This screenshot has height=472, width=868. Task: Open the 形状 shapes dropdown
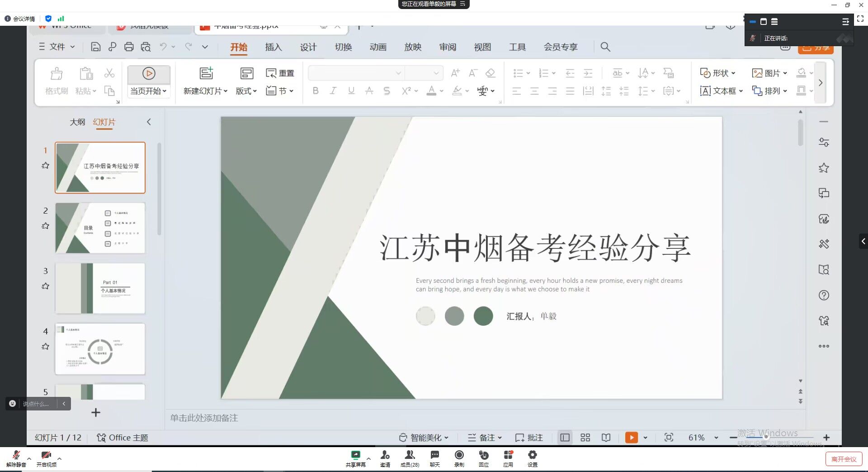[x=718, y=73]
